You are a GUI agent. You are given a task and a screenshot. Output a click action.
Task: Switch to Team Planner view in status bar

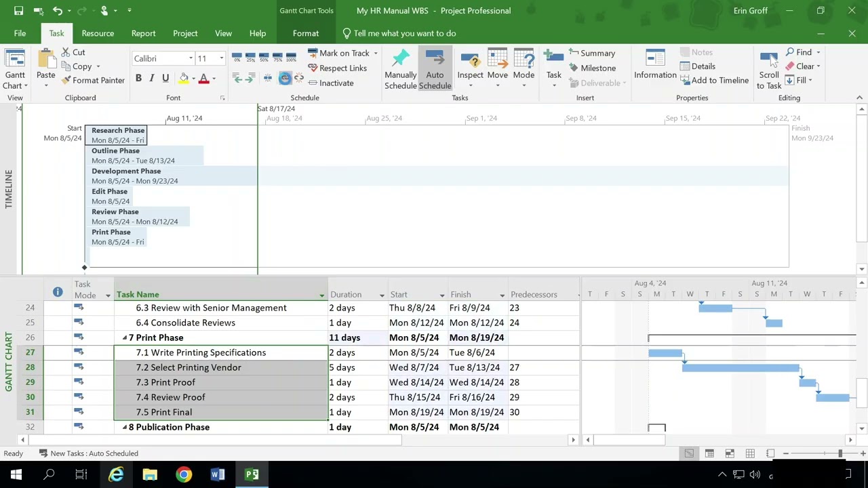(x=730, y=453)
